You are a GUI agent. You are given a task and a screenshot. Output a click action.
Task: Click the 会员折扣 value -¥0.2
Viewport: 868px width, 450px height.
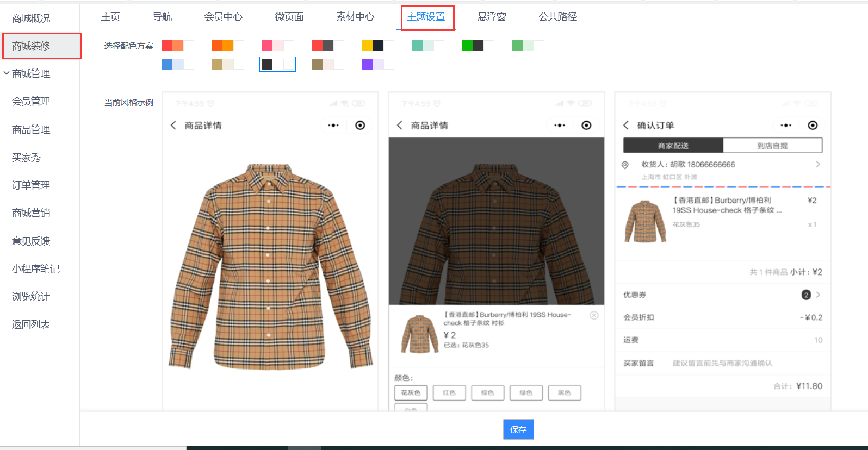point(811,317)
